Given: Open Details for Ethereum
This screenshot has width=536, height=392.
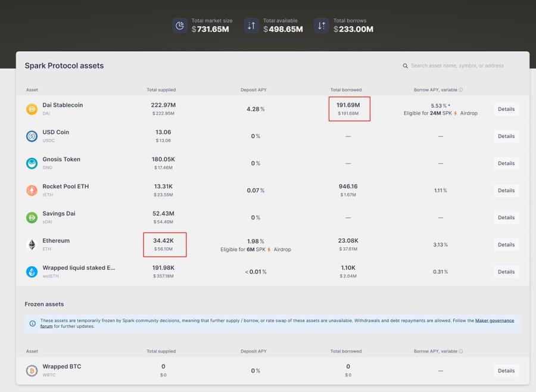Looking at the screenshot, I should [x=506, y=245].
